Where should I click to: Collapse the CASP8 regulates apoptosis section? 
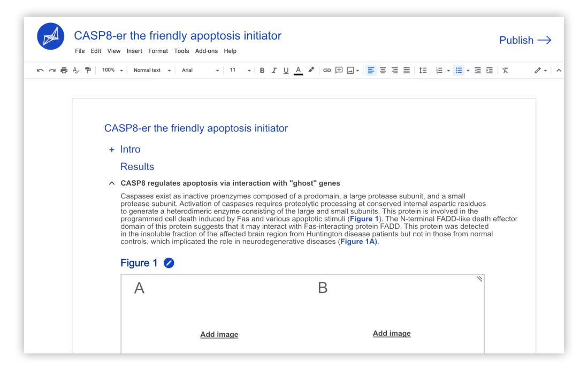[111, 183]
